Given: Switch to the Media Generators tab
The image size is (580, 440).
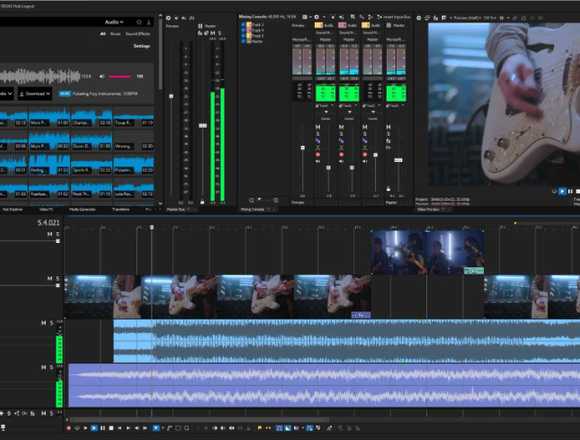Looking at the screenshot, I should [x=82, y=209].
